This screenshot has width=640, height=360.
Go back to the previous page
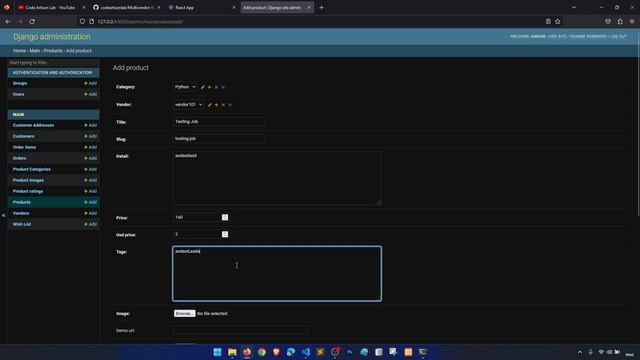[x=8, y=21]
